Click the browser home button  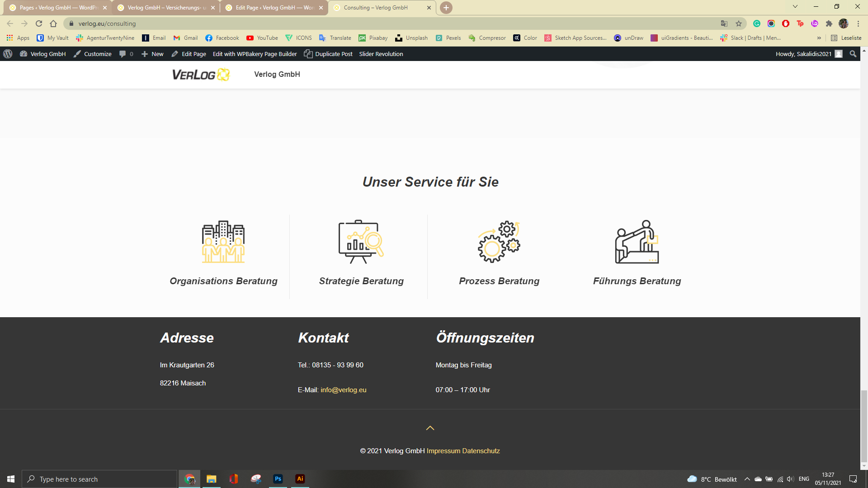pos(53,23)
